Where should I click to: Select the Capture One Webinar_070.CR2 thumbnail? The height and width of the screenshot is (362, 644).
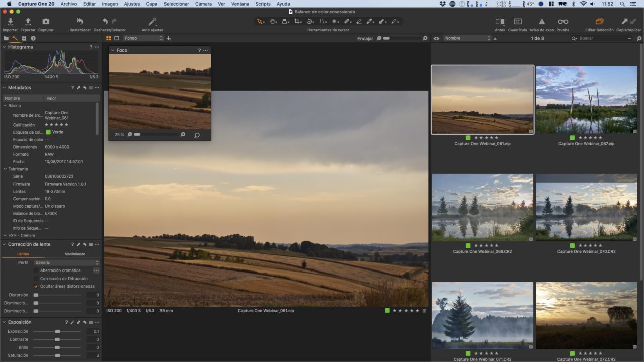pyautogui.click(x=586, y=207)
